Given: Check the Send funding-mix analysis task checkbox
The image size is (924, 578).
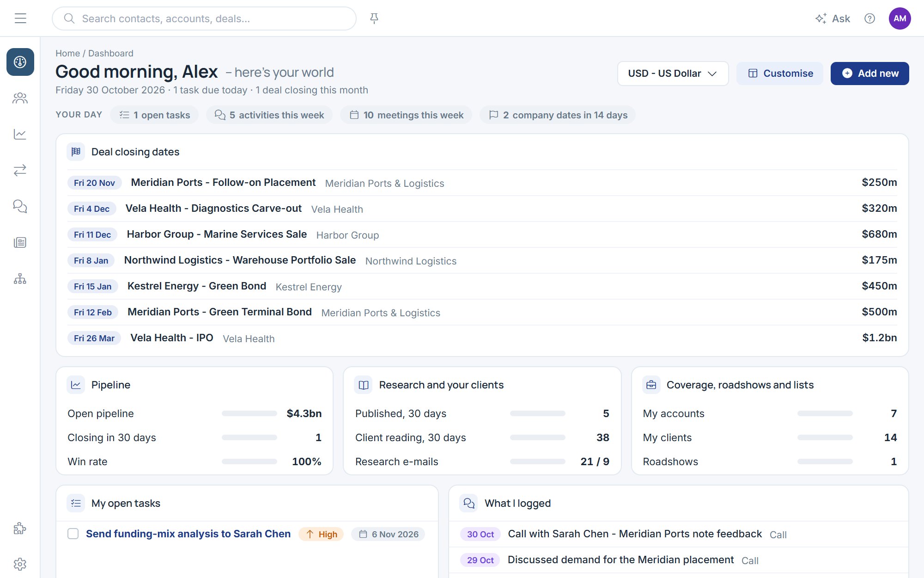Looking at the screenshot, I should (73, 534).
